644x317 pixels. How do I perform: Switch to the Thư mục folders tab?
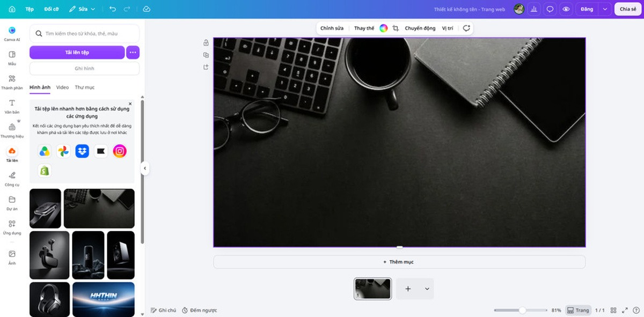tap(85, 87)
